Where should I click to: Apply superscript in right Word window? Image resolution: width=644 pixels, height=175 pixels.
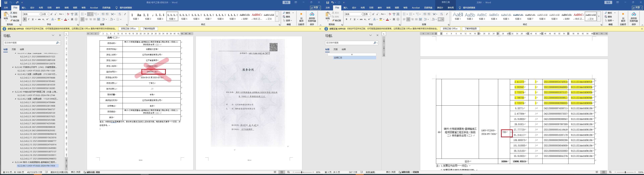(x=369, y=19)
